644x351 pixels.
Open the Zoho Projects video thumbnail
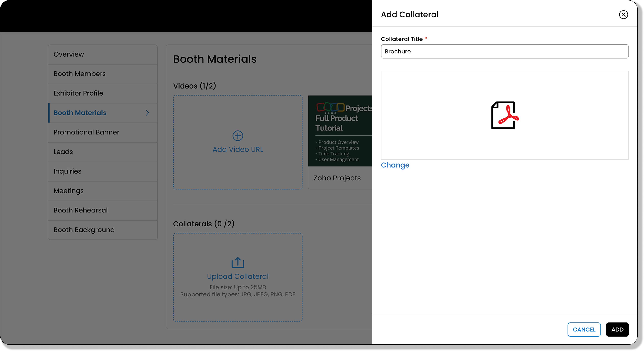tap(340, 131)
